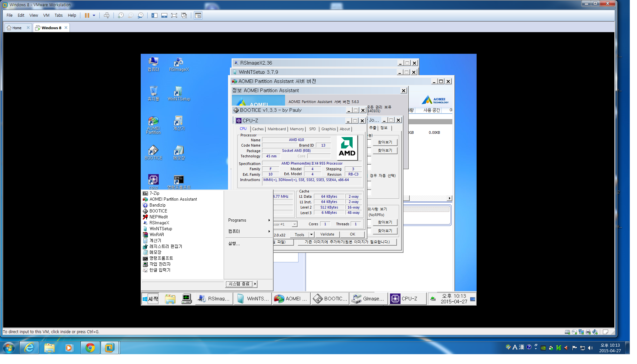The height and width of the screenshot is (364, 637).
Task: Open the File menu in VMware
Action: 10,15
